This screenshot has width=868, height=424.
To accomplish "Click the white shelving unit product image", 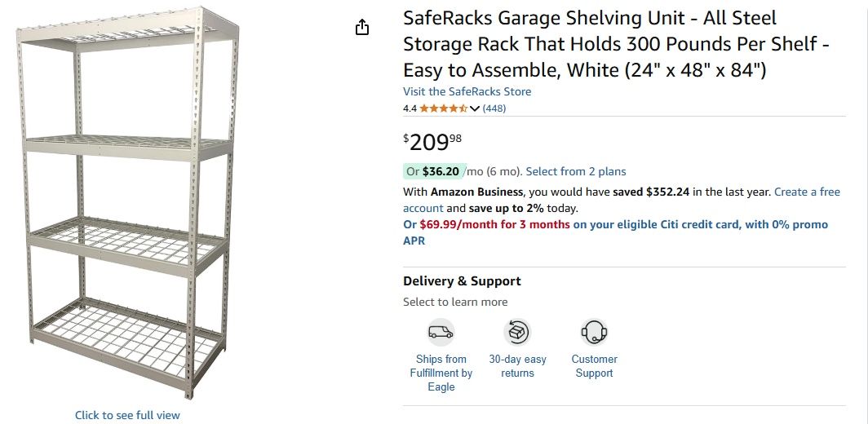I will pos(126,204).
